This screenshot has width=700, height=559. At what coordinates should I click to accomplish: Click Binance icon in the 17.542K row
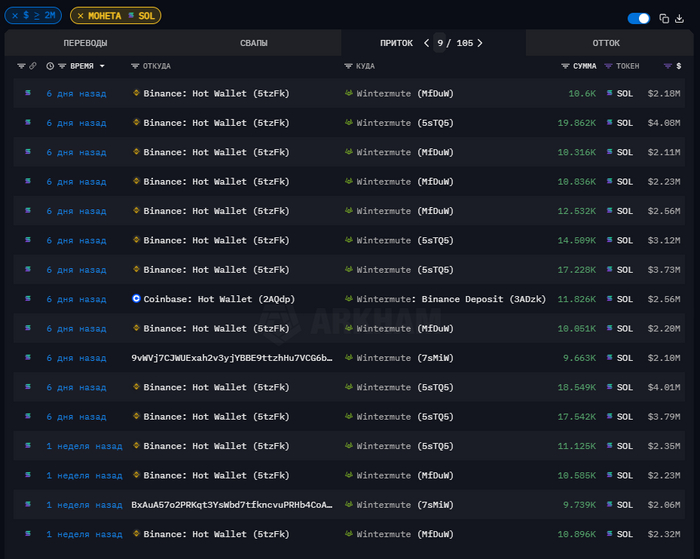coord(136,416)
